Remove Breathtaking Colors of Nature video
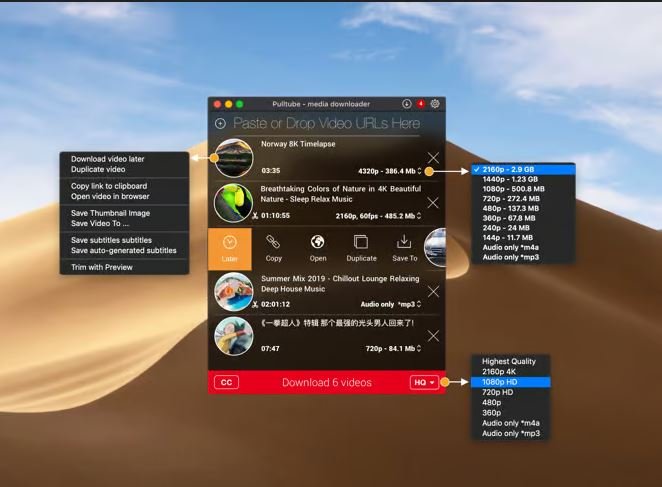 (x=433, y=203)
